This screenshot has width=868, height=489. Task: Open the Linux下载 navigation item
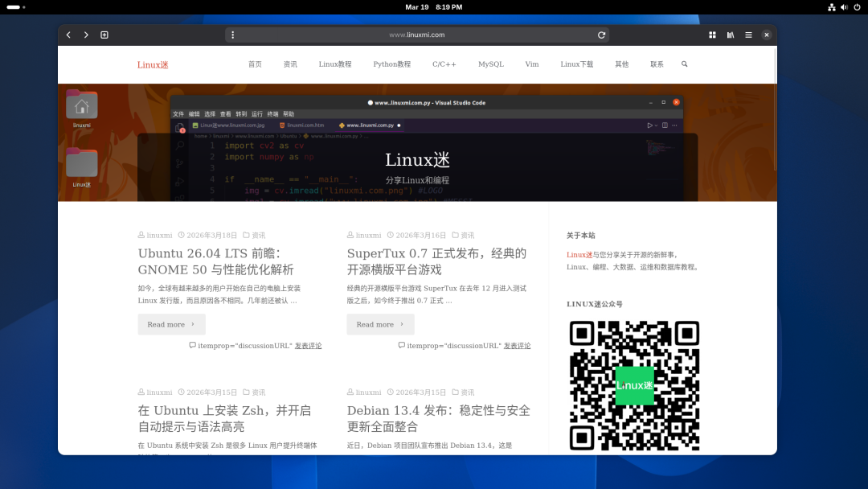pos(577,64)
